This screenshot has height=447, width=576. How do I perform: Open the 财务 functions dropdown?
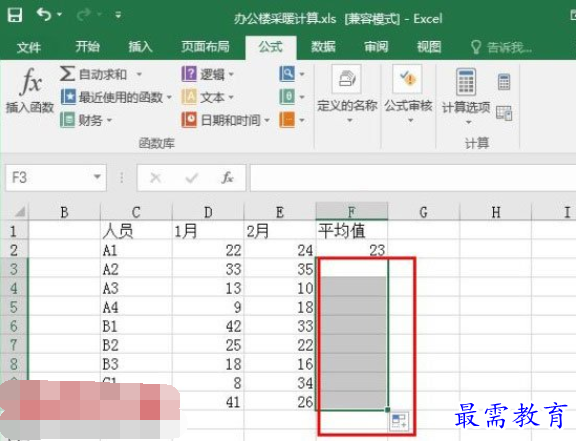click(x=86, y=120)
